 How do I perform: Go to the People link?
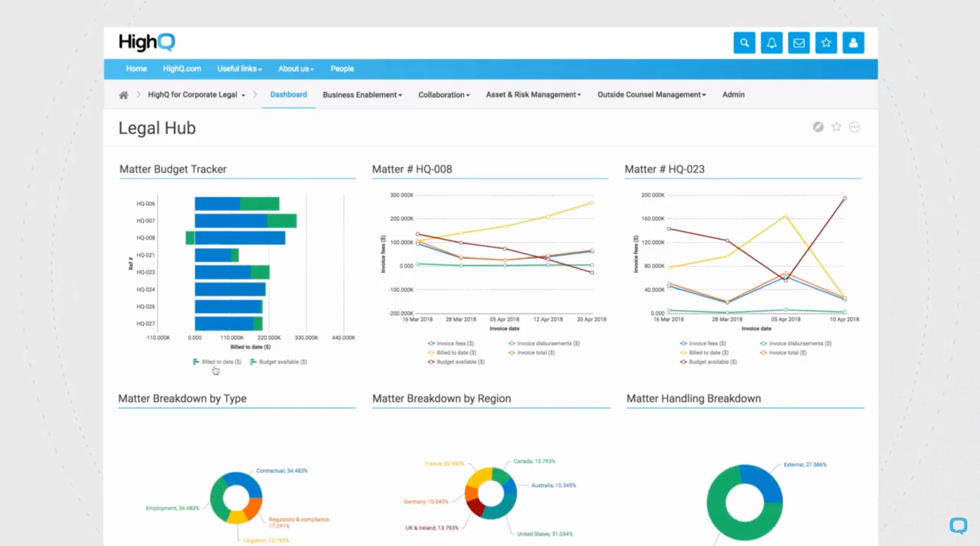tap(342, 69)
